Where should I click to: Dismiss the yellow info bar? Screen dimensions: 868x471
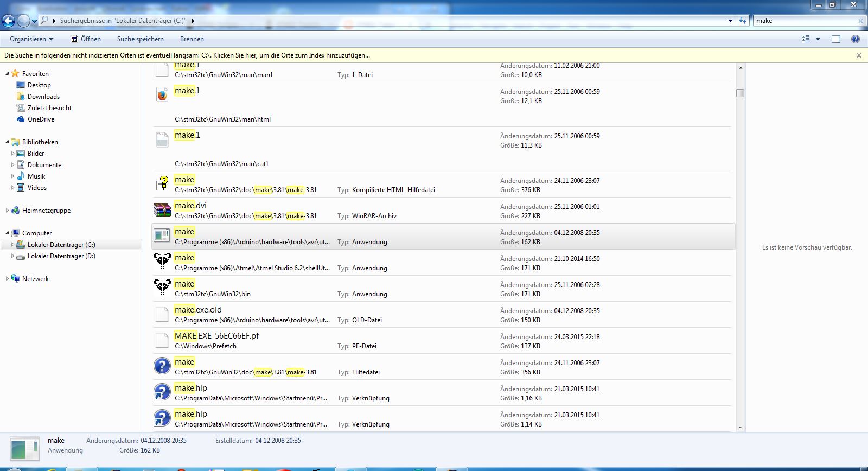(859, 55)
